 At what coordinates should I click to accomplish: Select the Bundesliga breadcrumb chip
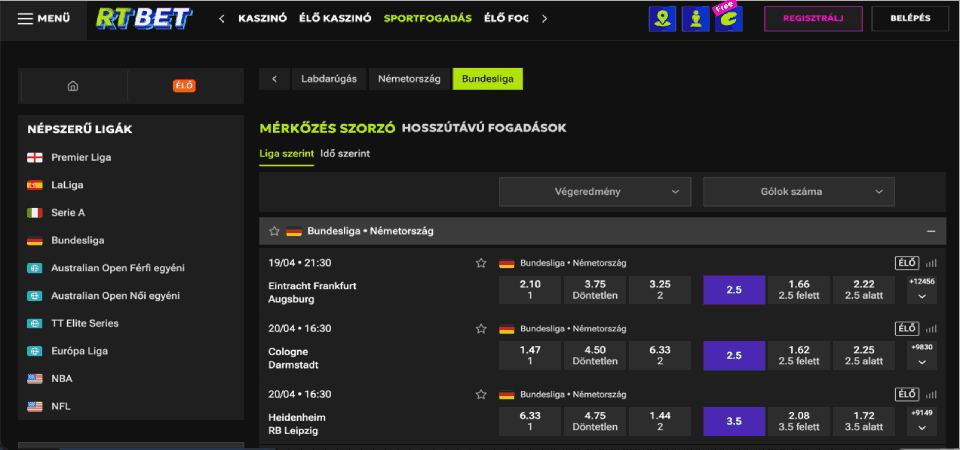coord(488,79)
